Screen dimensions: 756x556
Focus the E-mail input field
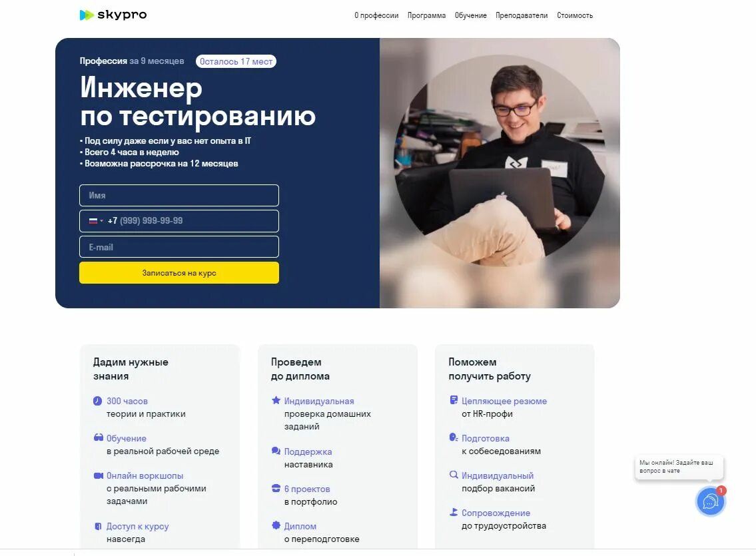pyautogui.click(x=179, y=246)
